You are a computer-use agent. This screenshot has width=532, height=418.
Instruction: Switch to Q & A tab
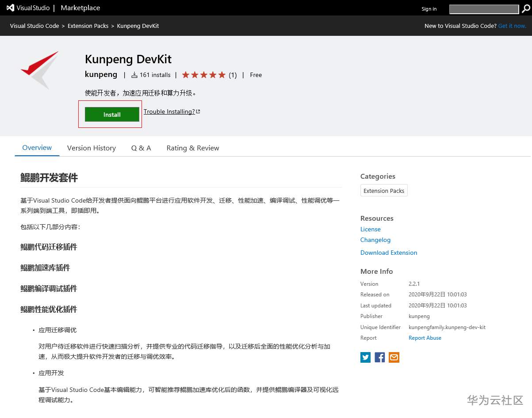(141, 148)
